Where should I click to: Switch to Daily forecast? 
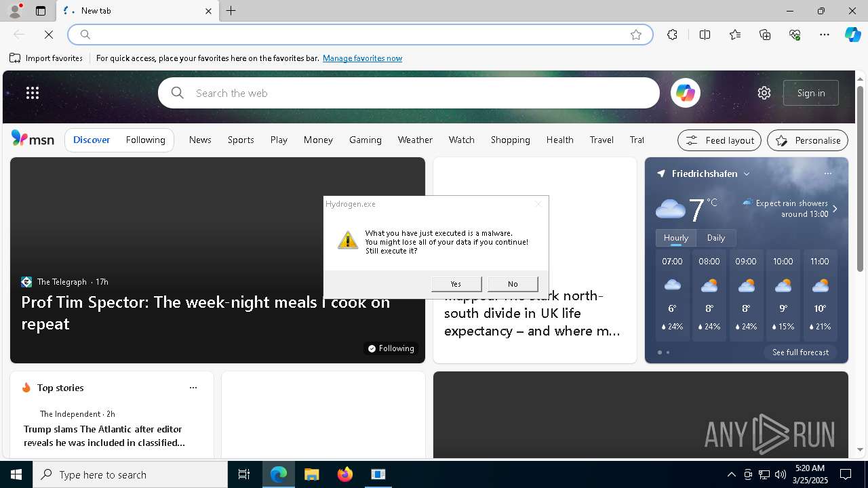716,238
